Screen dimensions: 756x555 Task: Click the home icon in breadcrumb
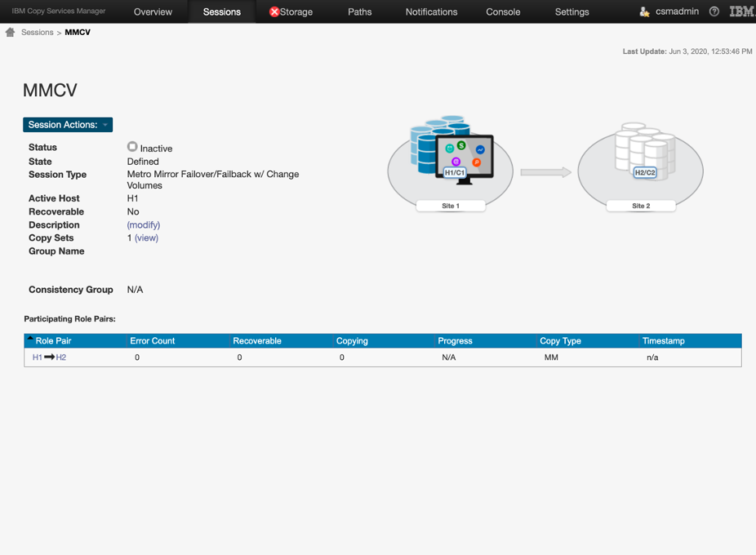point(10,33)
